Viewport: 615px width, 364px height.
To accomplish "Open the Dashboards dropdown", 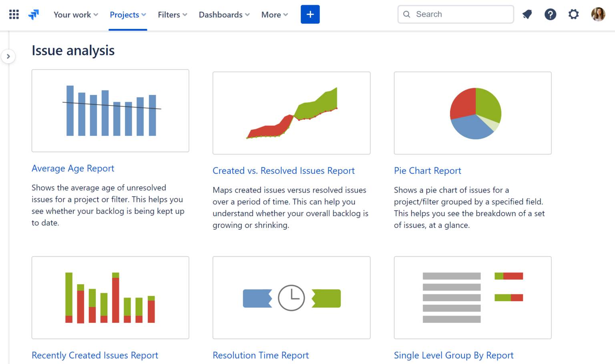I will pyautogui.click(x=224, y=14).
